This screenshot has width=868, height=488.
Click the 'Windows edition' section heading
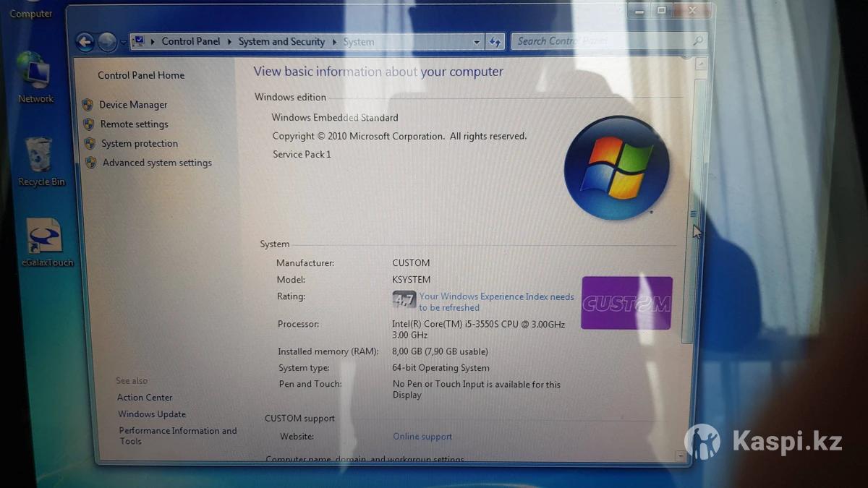(x=290, y=97)
